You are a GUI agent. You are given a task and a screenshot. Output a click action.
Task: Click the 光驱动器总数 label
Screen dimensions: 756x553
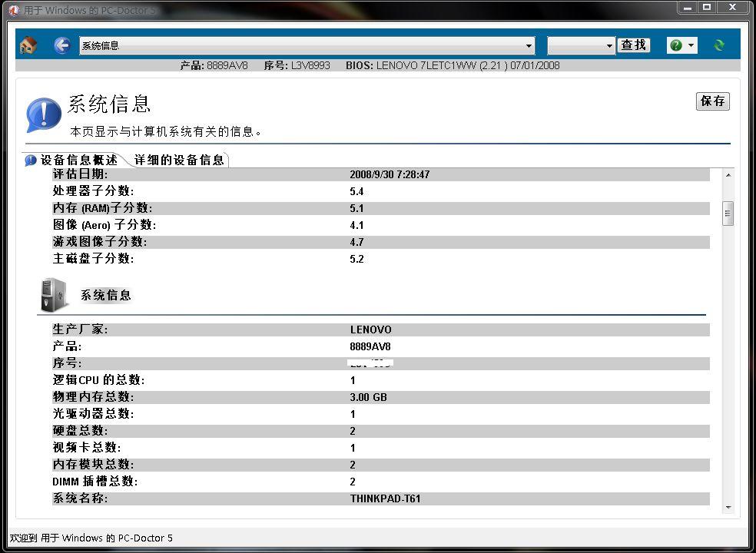coord(93,414)
